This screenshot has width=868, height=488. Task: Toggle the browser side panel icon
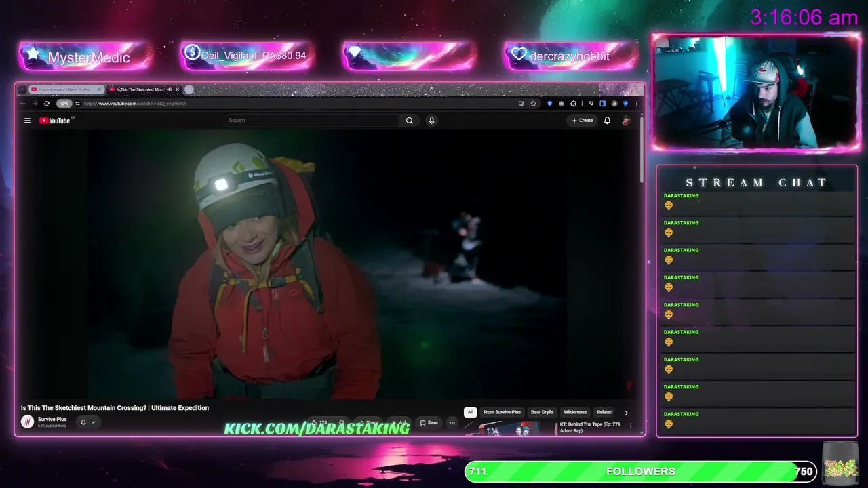coord(602,104)
